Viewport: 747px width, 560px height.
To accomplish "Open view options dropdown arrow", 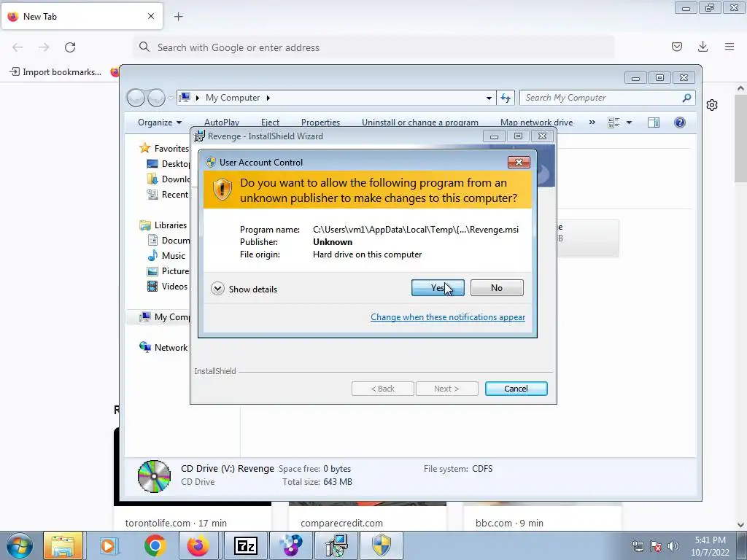I will pos(629,122).
